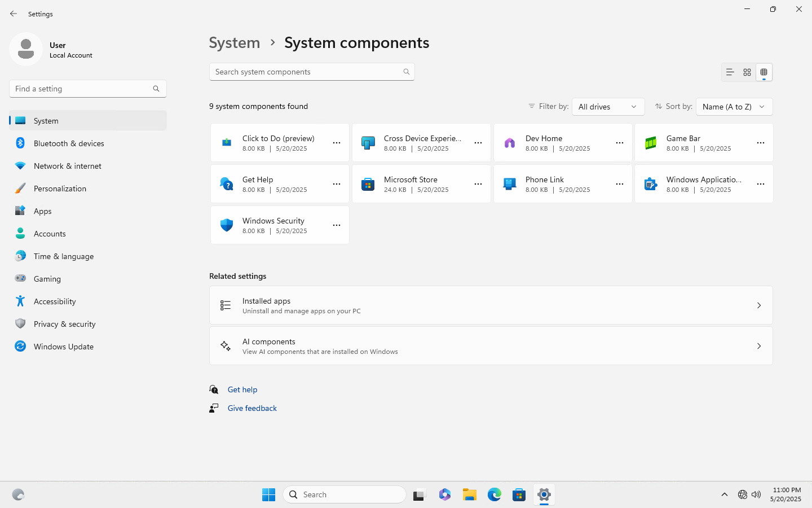Click the Phone Link app icon
Image resolution: width=812 pixels, height=508 pixels.
click(x=510, y=184)
